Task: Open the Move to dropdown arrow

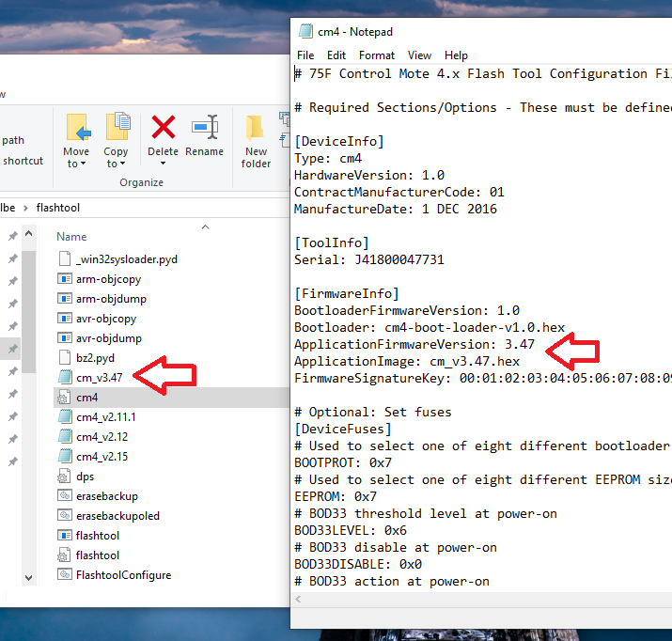Action: 83,164
